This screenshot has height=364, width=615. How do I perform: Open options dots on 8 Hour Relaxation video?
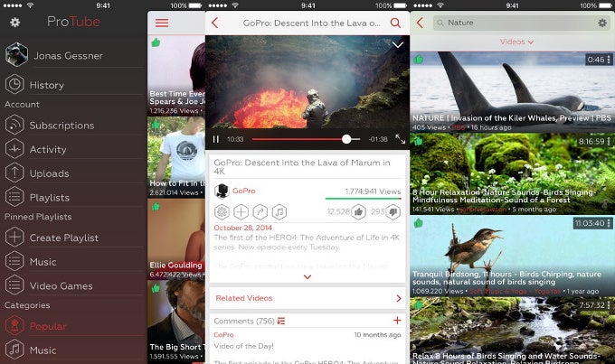coord(609,141)
